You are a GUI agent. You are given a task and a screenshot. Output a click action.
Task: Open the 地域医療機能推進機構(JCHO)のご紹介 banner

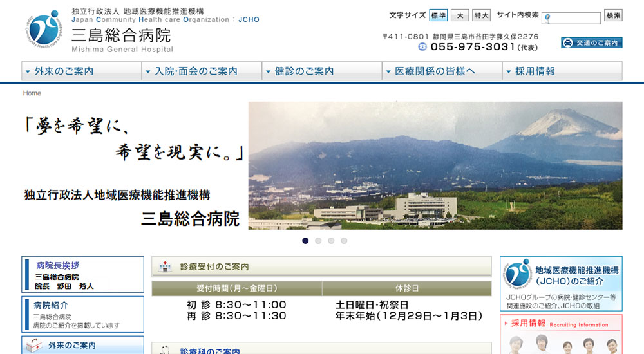561,283
